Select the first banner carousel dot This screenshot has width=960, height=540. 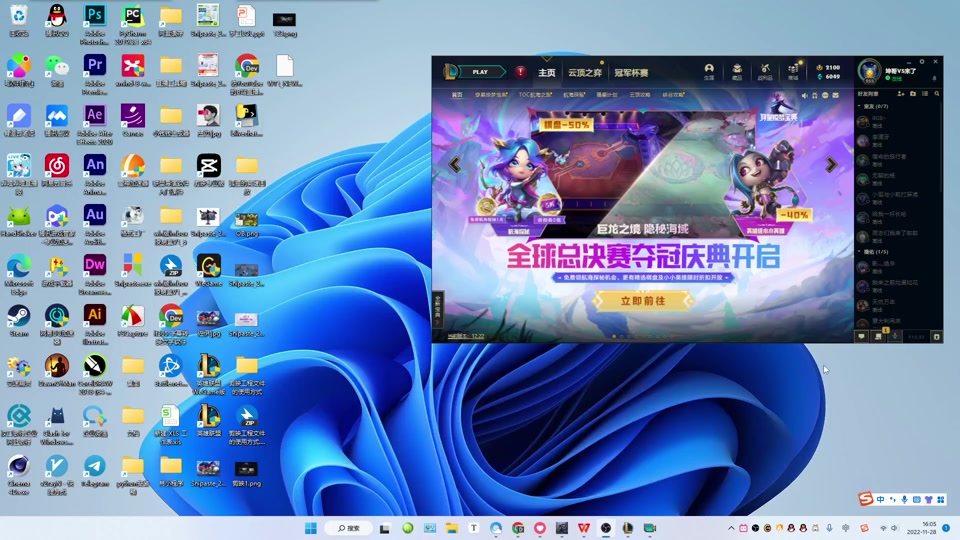(614, 336)
